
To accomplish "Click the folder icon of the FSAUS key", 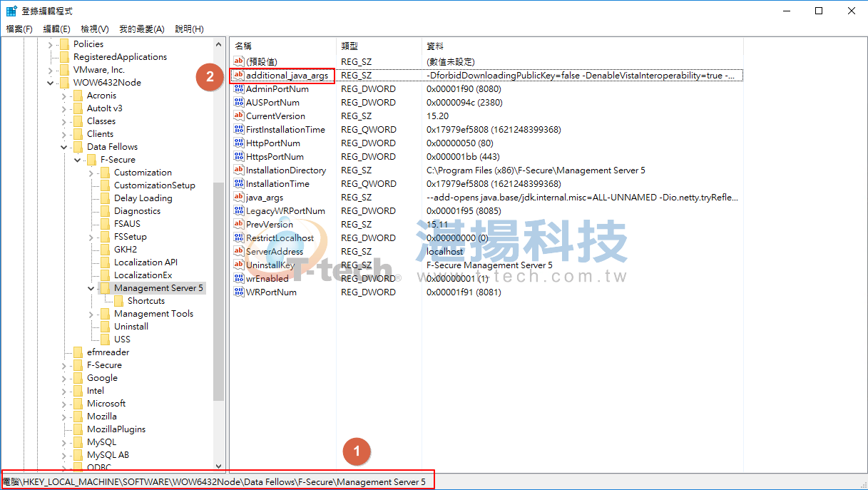I will 105,224.
